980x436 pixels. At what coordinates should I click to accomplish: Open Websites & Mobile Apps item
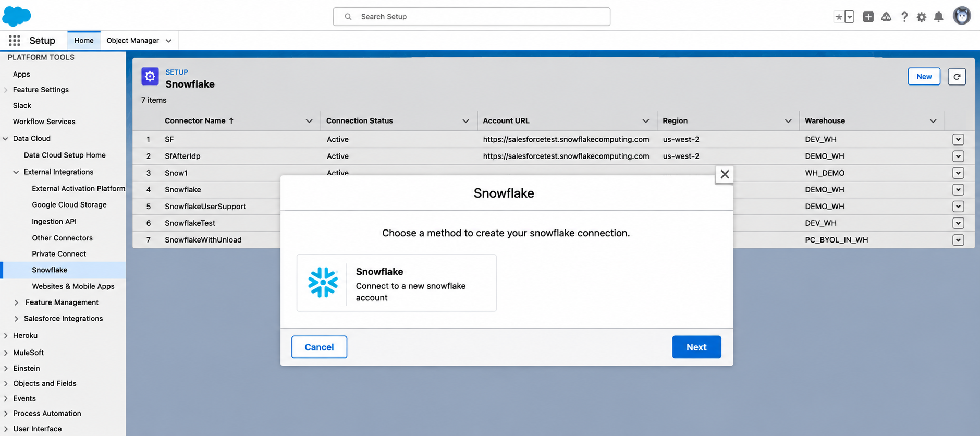click(x=73, y=286)
